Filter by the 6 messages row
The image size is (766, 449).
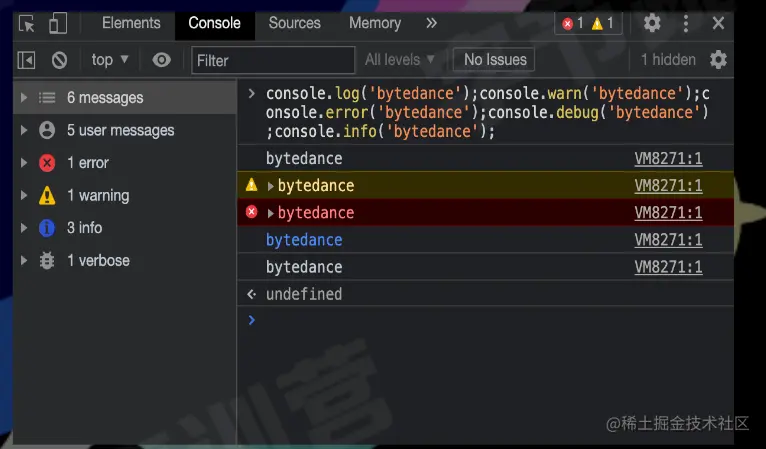point(125,98)
